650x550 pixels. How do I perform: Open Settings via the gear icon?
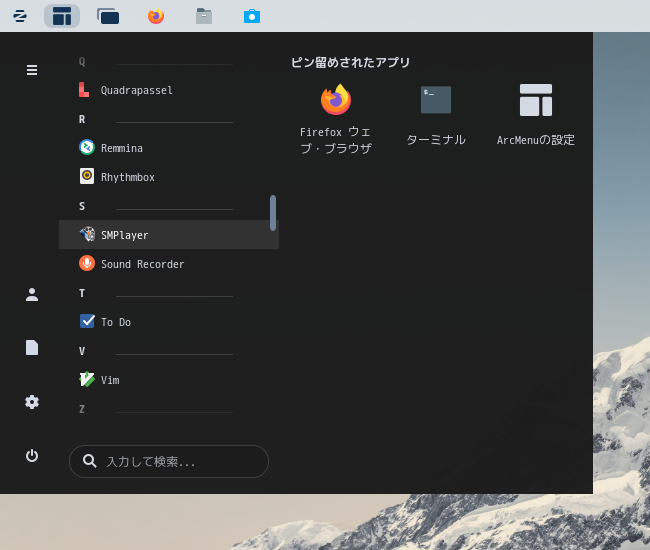point(32,402)
